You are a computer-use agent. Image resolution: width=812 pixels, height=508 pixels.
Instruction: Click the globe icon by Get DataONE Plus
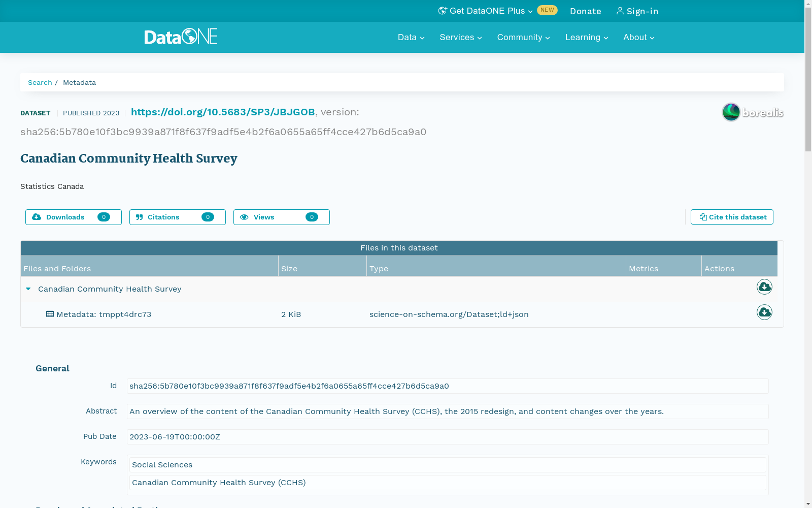443,11
